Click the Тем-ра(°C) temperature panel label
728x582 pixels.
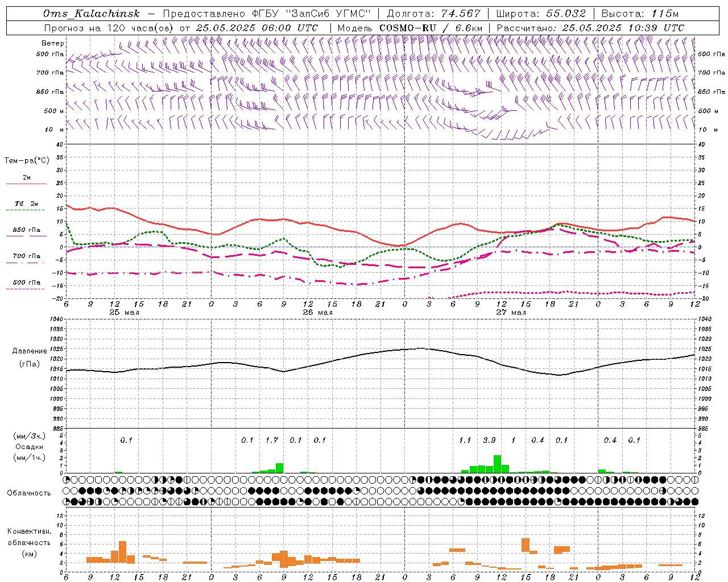pyautogui.click(x=27, y=161)
